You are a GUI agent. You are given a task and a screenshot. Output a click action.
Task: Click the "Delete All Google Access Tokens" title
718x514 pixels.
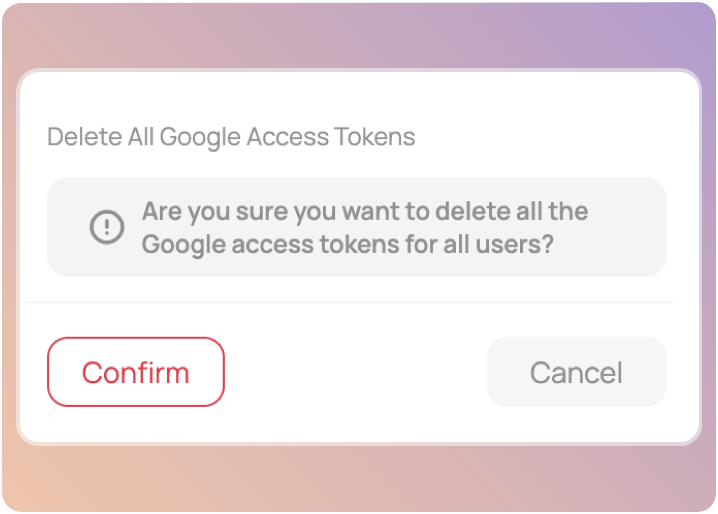click(x=231, y=136)
